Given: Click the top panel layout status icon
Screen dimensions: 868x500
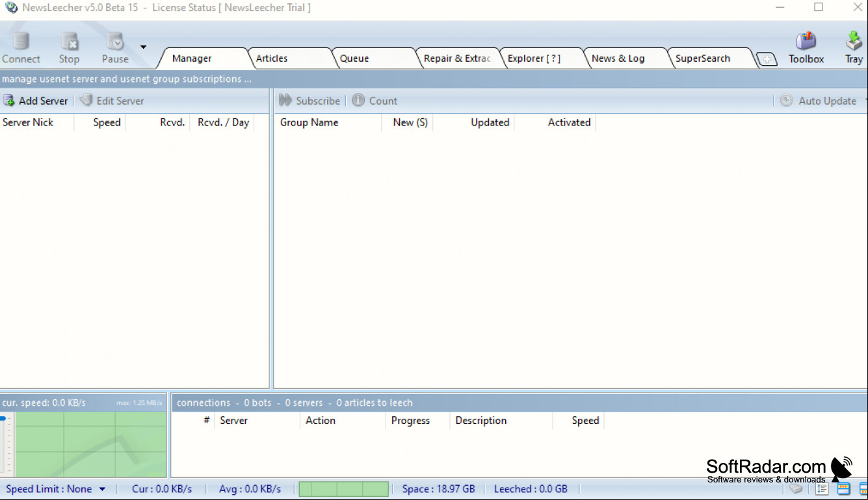Looking at the screenshot, I should point(843,489).
